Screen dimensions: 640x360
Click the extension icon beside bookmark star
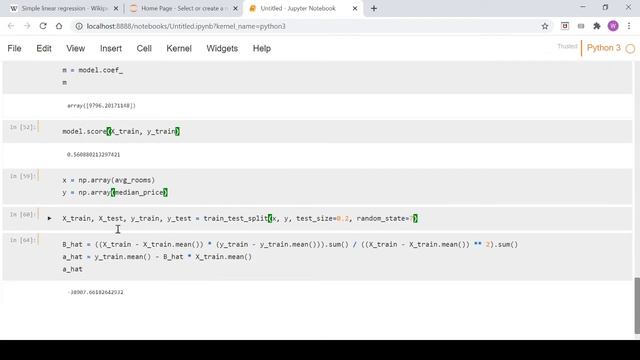coord(565,26)
